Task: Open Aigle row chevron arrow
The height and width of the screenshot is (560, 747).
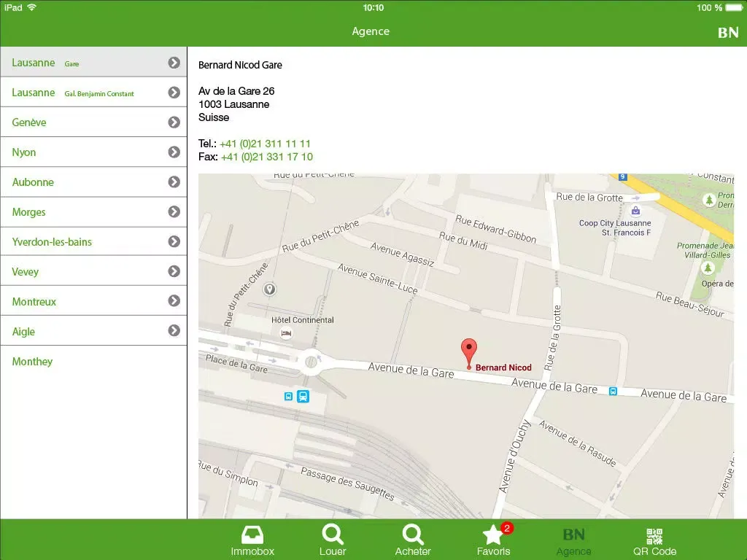Action: coord(174,330)
